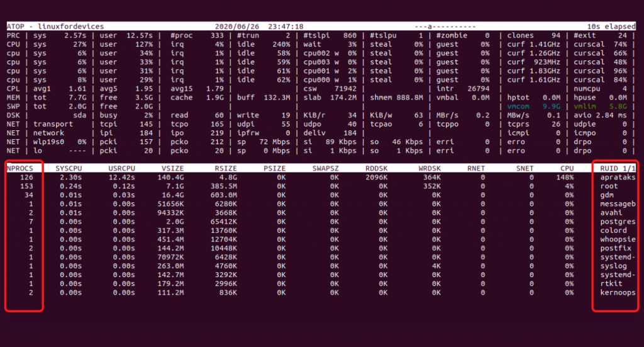Select the 72 Mbps speed value
Screen dimensions: 644x347
pyautogui.click(x=274, y=142)
